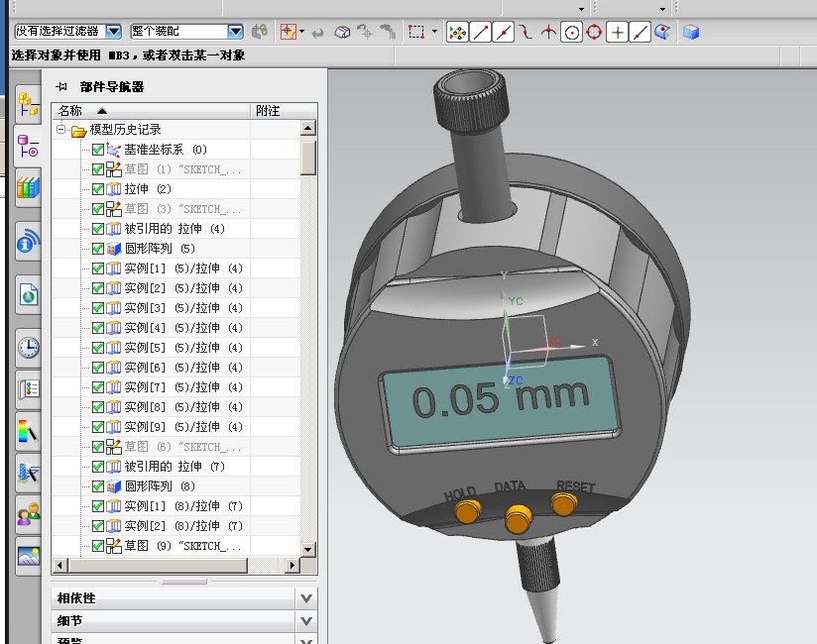
Task: Open the Reuse Library bookshelf tab
Action: (28, 188)
